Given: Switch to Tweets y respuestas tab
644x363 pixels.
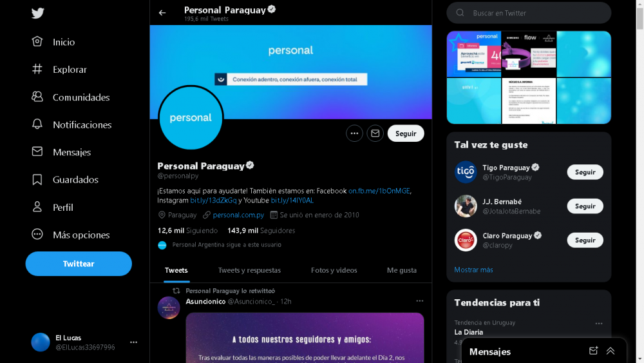Looking at the screenshot, I should coord(249,270).
